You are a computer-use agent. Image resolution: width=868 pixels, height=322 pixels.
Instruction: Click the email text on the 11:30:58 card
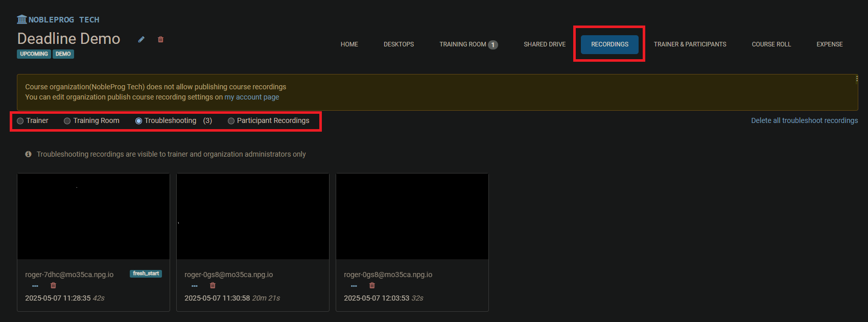click(229, 275)
